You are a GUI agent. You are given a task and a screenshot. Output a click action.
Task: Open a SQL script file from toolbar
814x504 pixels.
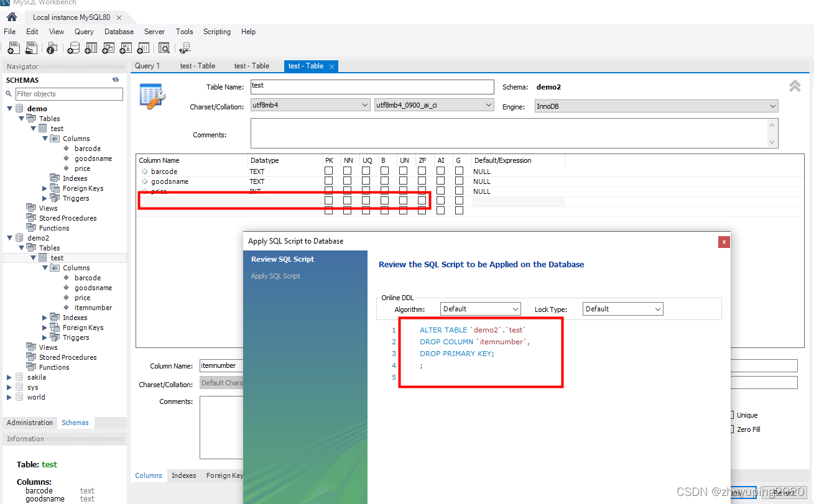click(x=31, y=47)
